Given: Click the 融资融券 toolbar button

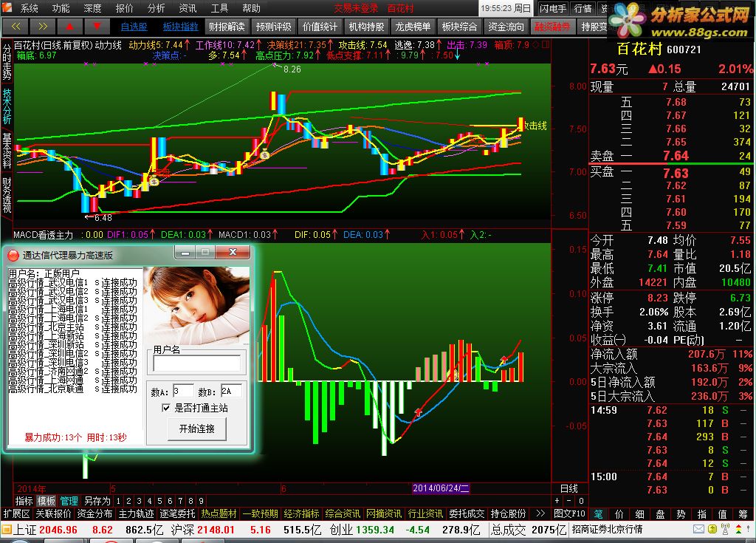Looking at the screenshot, I should [x=552, y=27].
